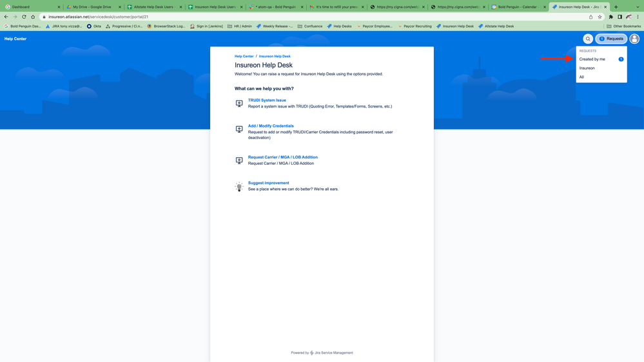Image resolution: width=644 pixels, height=362 pixels.
Task: Select All in the Requests menu
Action: (x=601, y=77)
